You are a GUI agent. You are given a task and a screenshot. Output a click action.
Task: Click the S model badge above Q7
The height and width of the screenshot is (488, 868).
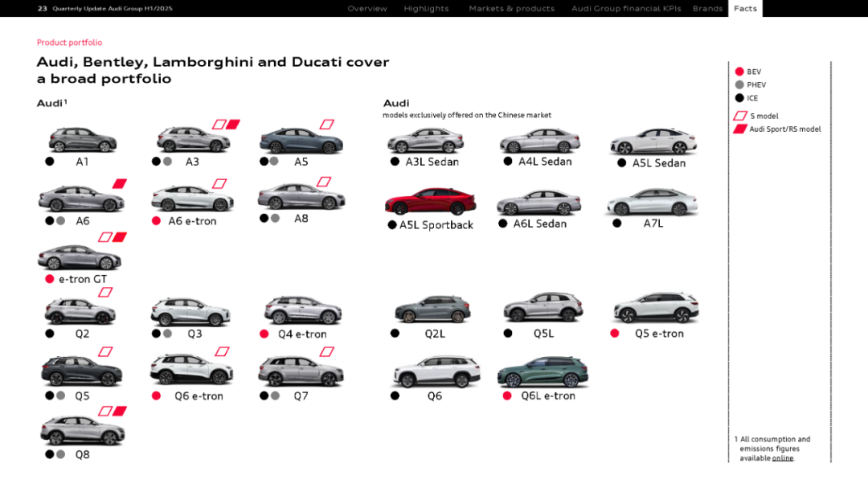tap(326, 351)
